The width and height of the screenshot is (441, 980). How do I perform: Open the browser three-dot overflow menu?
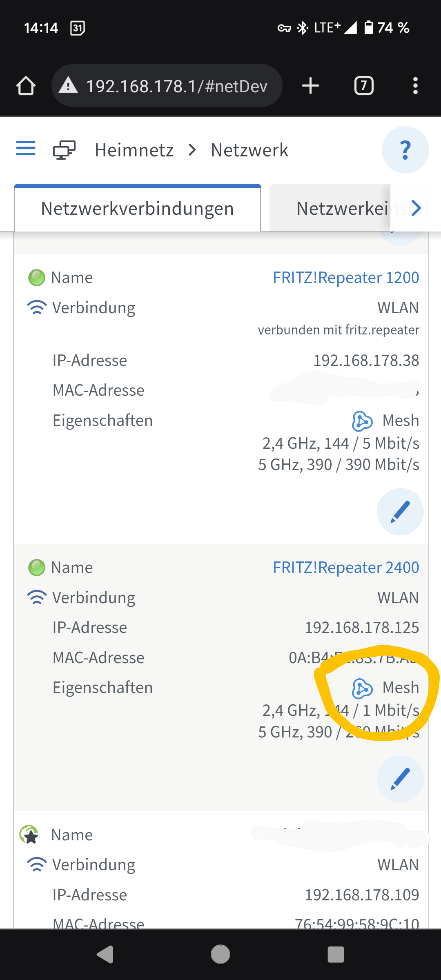tap(415, 86)
